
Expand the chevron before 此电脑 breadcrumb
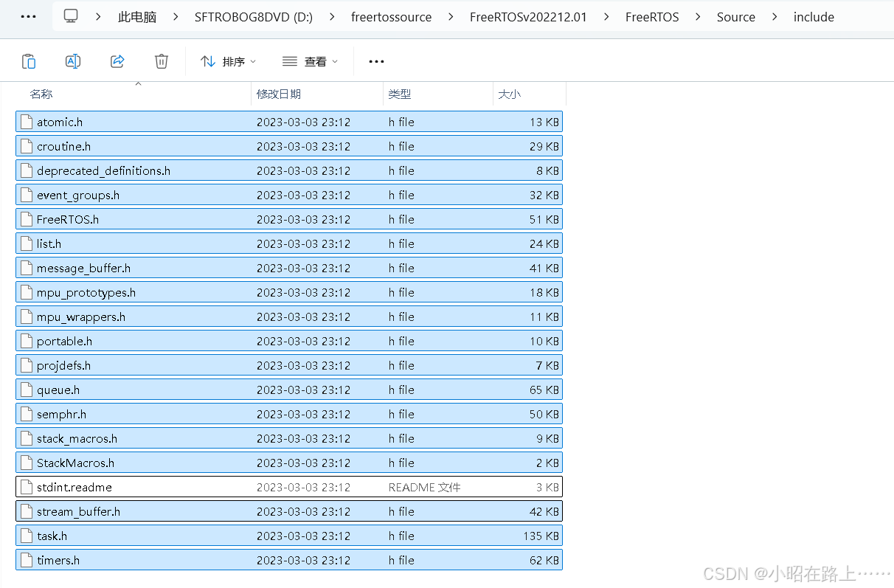point(99,16)
